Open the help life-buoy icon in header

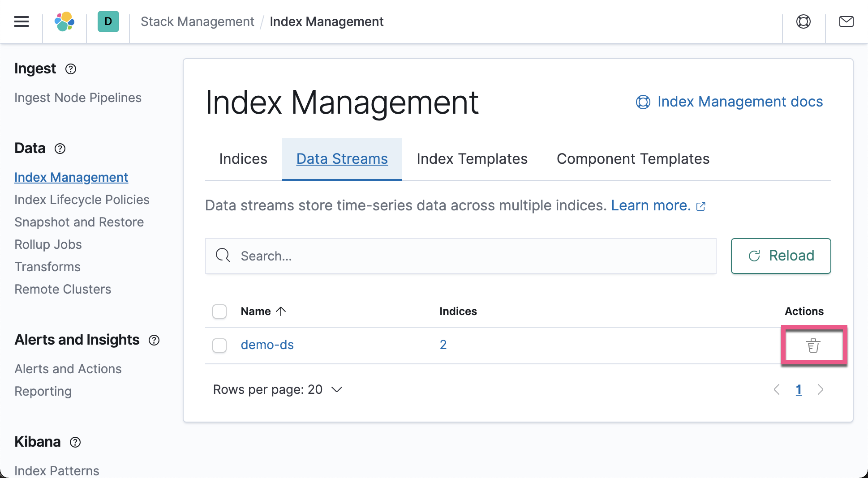click(803, 21)
